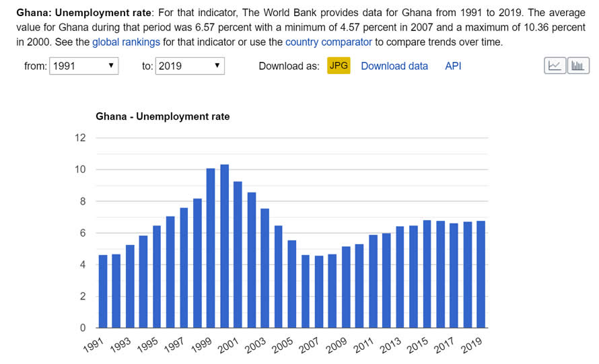
Task: Download the chart as JPG
Action: 339,66
